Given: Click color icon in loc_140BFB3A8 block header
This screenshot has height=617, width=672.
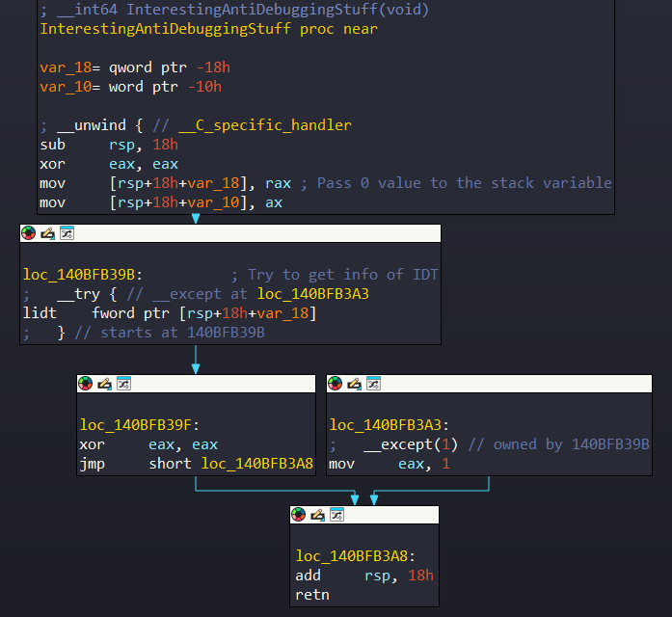Looking at the screenshot, I should [x=298, y=515].
